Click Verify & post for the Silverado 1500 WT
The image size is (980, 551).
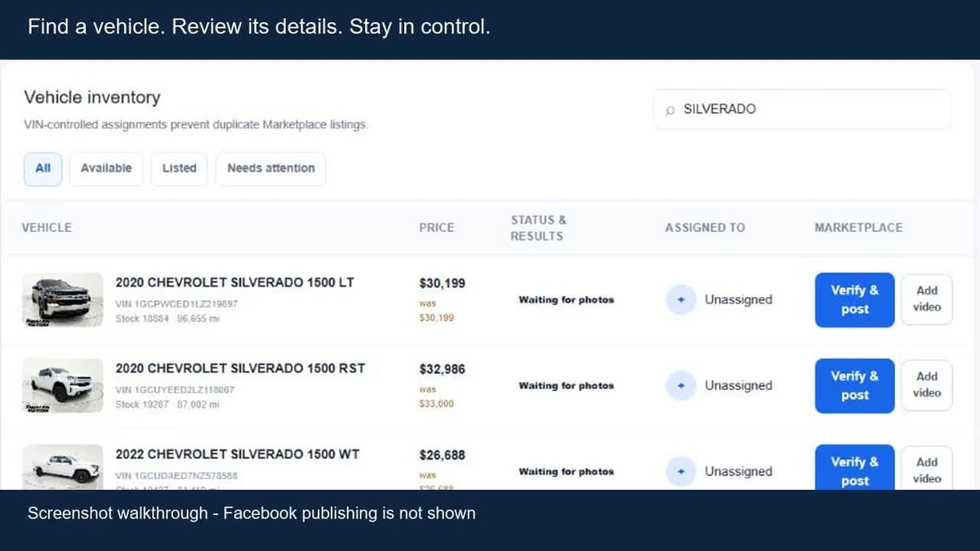point(855,468)
